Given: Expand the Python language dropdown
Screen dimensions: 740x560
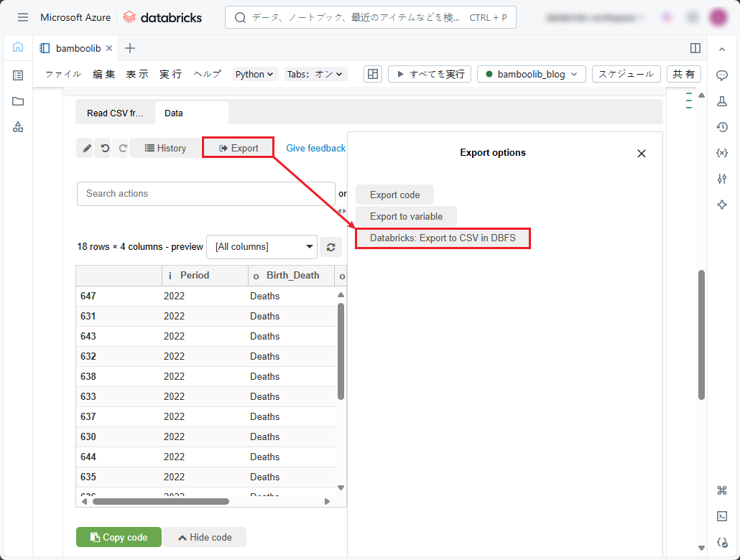Looking at the screenshot, I should (255, 74).
